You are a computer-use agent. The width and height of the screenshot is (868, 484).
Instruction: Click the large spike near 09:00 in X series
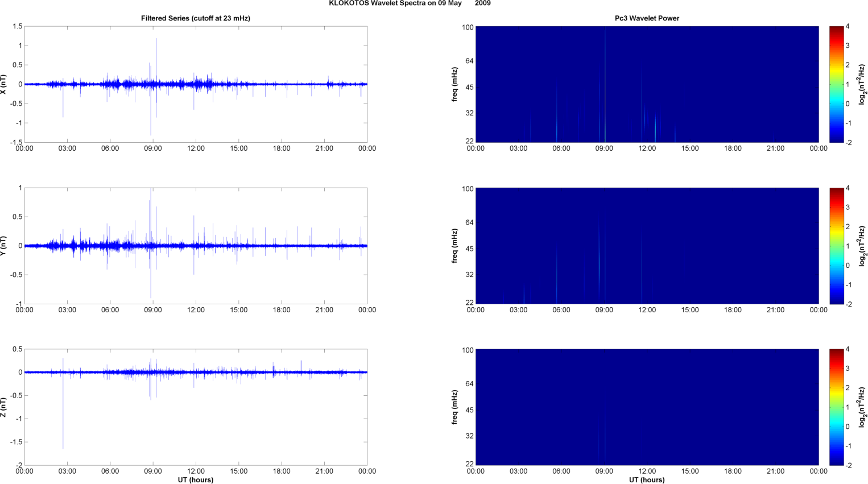[156, 63]
